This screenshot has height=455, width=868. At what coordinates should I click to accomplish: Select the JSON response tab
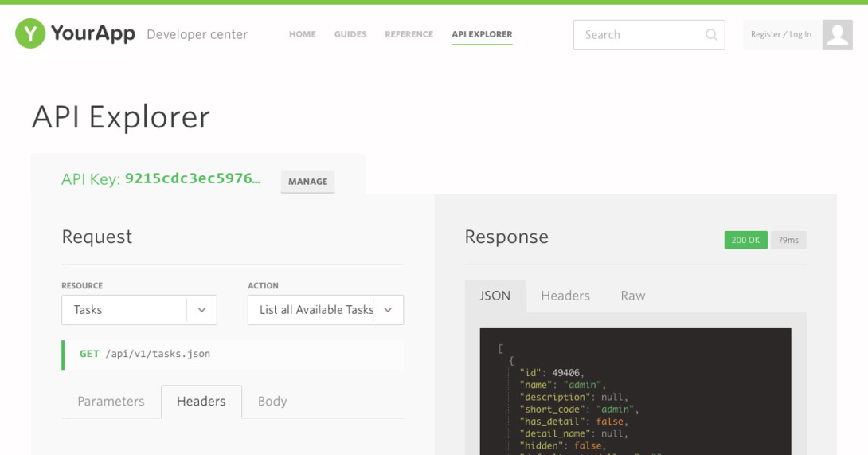tap(495, 296)
